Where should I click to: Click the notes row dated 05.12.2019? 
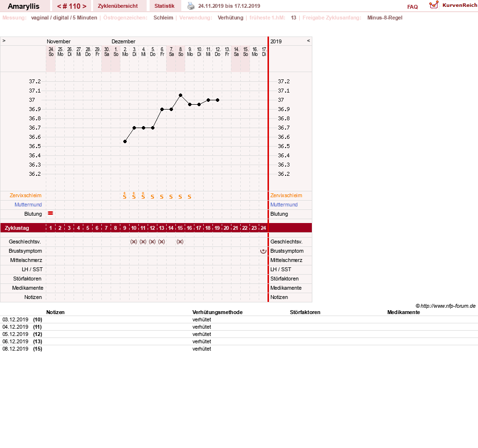click(x=239, y=335)
